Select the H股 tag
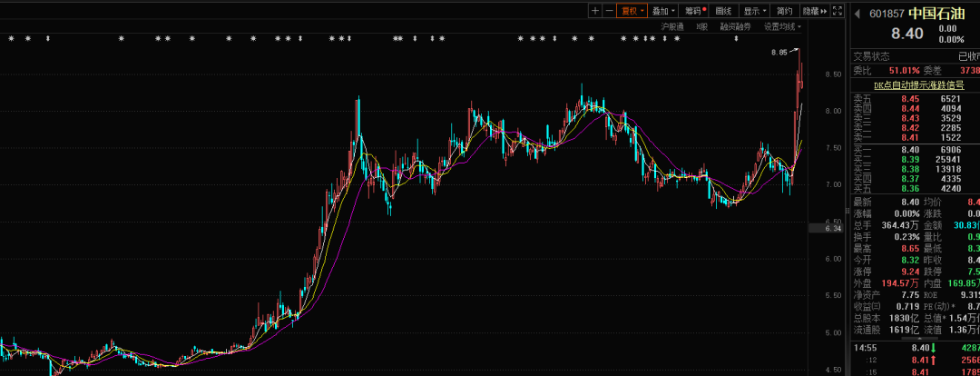The height and width of the screenshot is (376, 980). [701, 27]
